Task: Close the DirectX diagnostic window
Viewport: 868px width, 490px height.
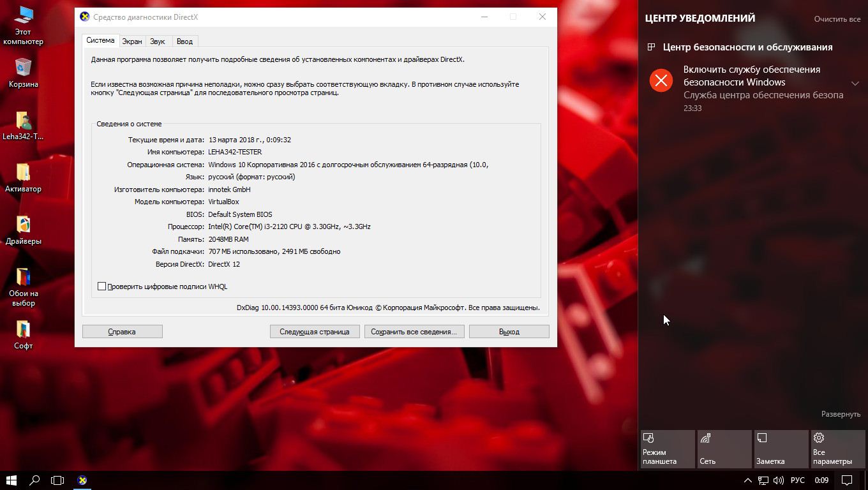Action: tap(542, 17)
